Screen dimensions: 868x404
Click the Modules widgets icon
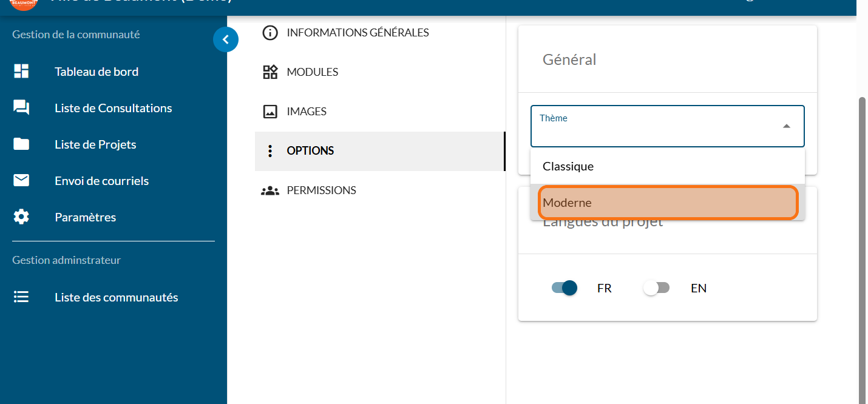click(x=270, y=72)
